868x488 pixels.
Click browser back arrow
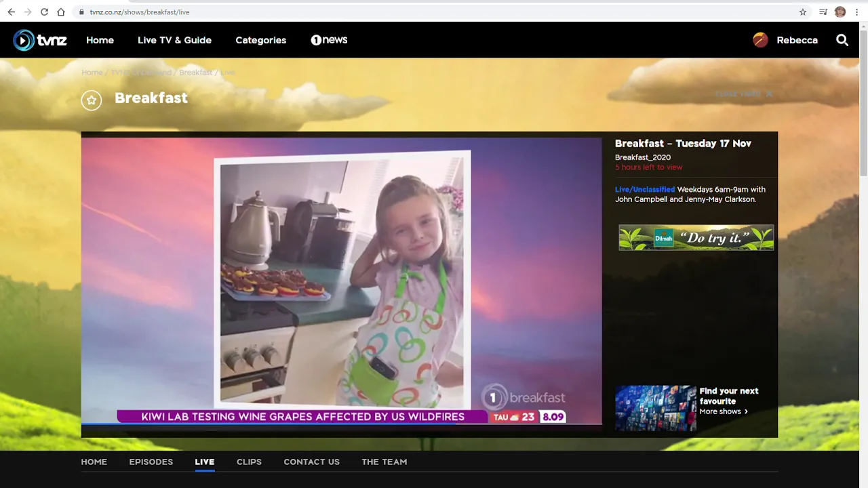[x=11, y=12]
